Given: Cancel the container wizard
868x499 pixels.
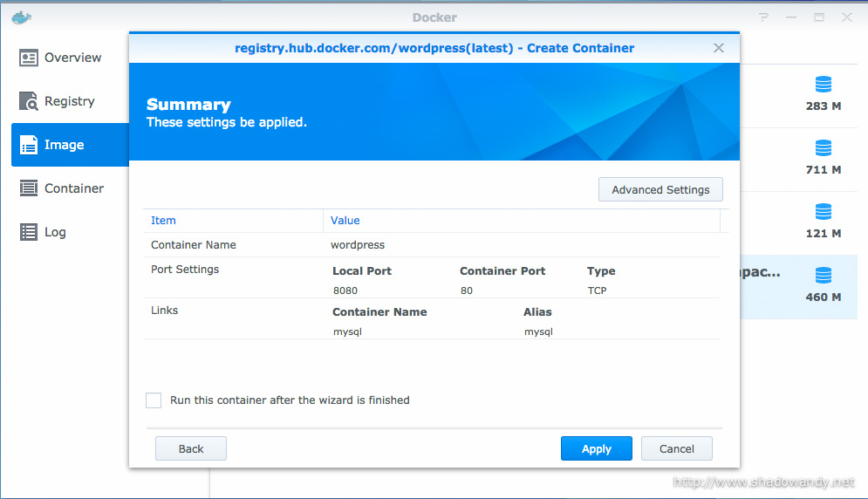Looking at the screenshot, I should [x=676, y=448].
